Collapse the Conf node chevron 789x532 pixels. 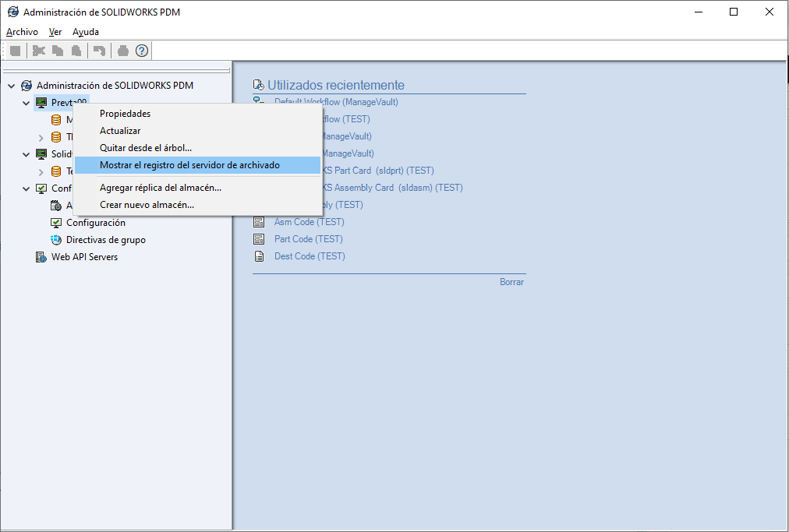click(x=27, y=188)
